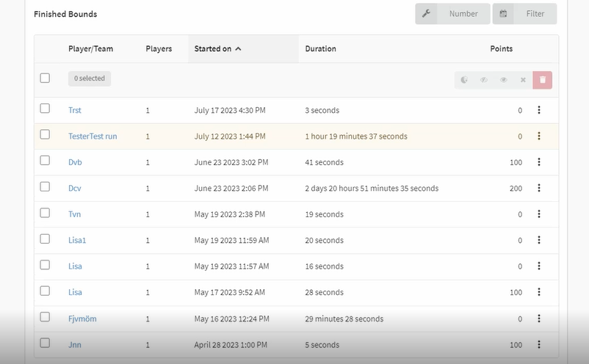Tick the Jnn row checkbox

(x=45, y=343)
